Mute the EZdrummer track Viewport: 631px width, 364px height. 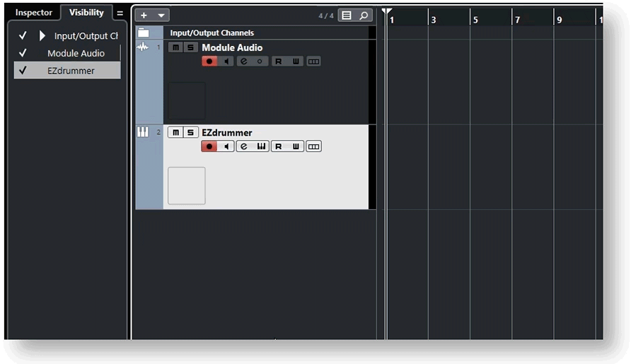[x=176, y=132]
